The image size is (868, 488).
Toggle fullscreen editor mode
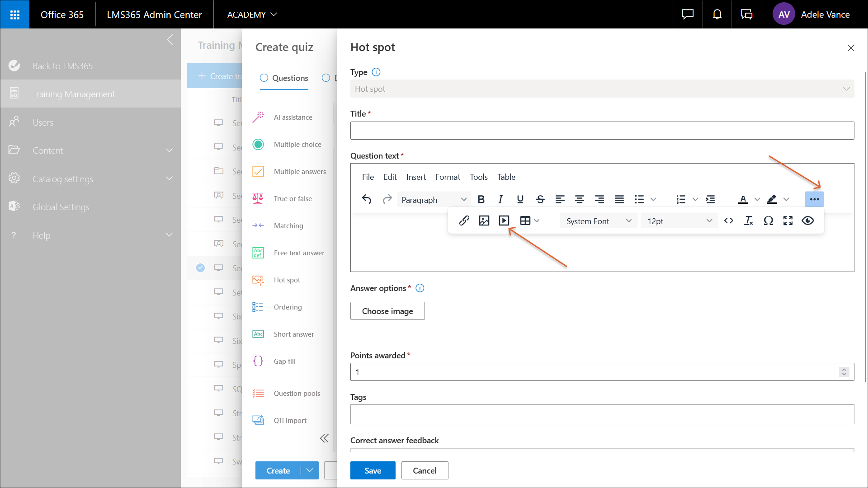pos(788,221)
